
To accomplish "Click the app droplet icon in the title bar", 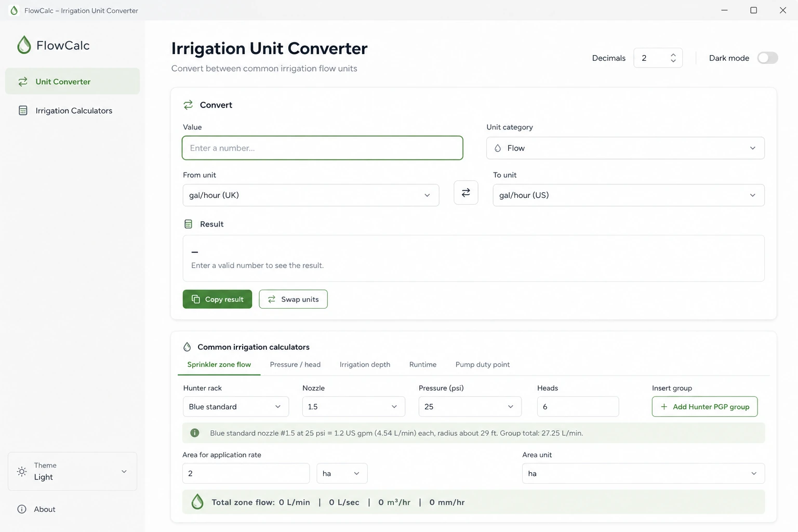I will [x=14, y=10].
